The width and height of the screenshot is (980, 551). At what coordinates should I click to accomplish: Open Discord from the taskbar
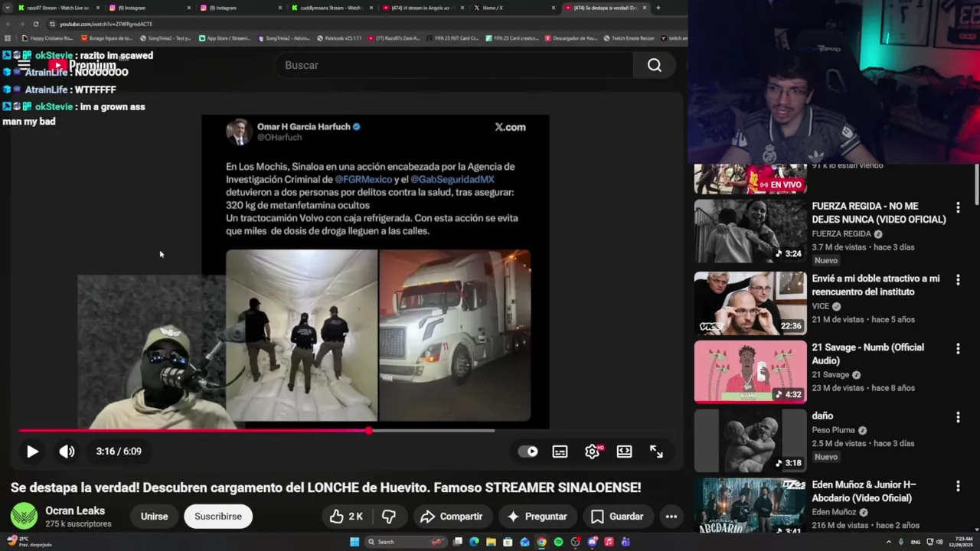tap(592, 542)
